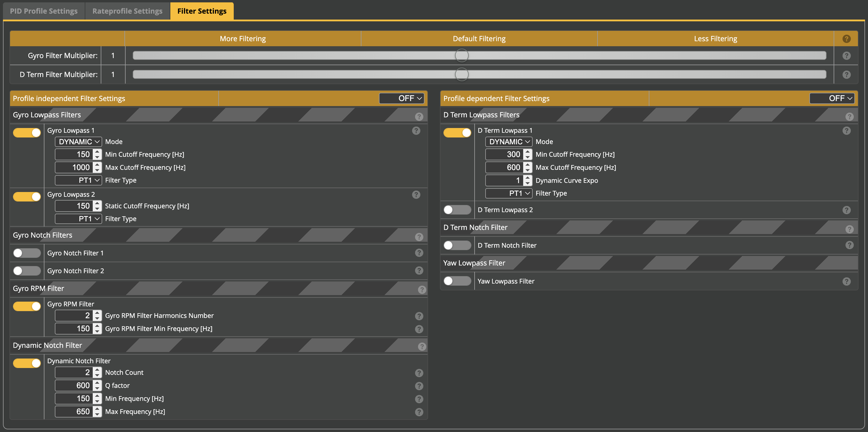Click help icon for Gyro Filter Multiplier
Image resolution: width=868 pixels, height=432 pixels.
coord(846,56)
